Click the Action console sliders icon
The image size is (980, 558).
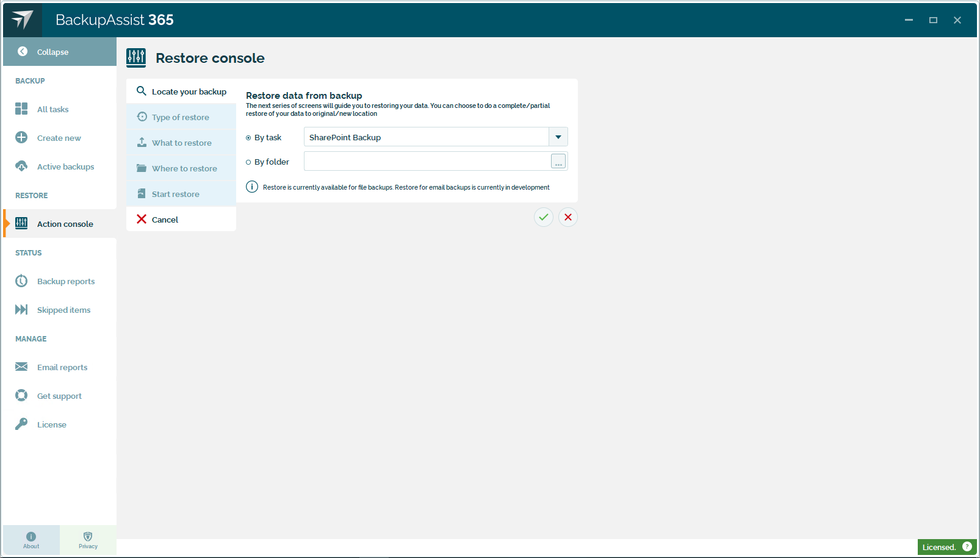(x=21, y=223)
